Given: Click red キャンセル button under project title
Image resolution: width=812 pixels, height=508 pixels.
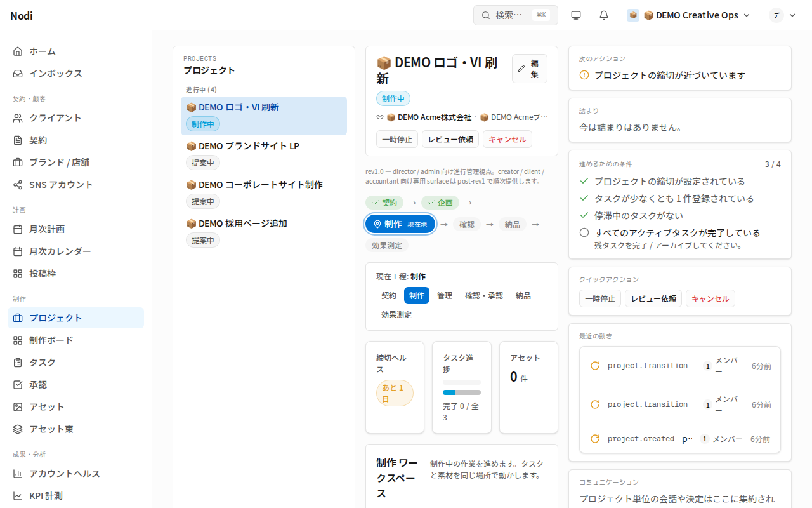Looking at the screenshot, I should pos(507,139).
